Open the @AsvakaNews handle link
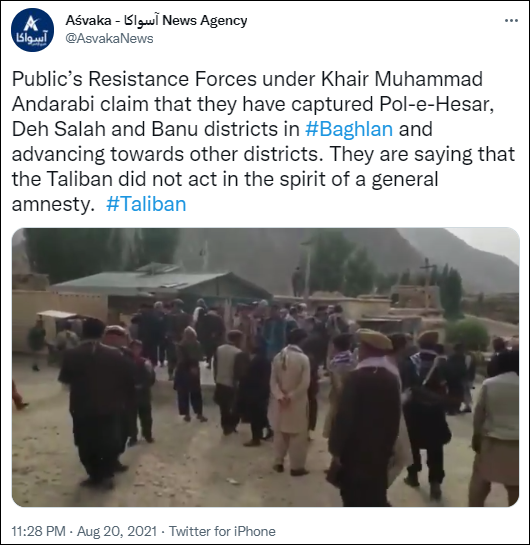The width and height of the screenshot is (530, 545). click(x=109, y=38)
